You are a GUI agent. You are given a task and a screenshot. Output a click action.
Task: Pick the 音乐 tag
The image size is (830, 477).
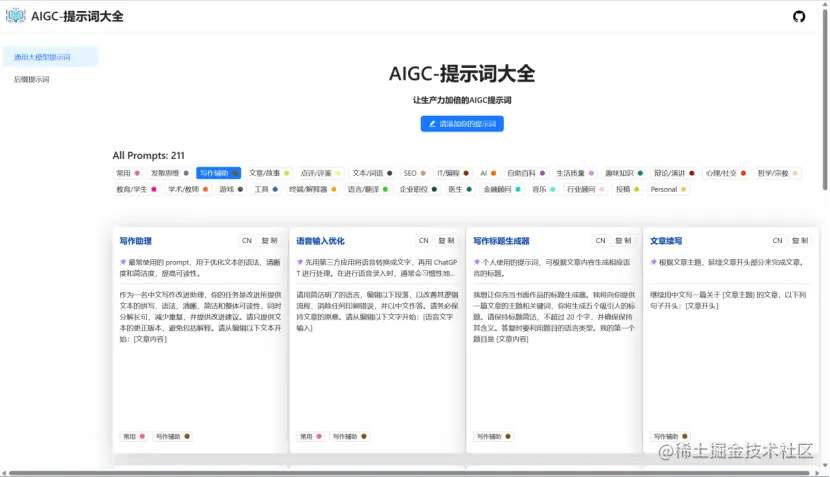[x=543, y=189]
